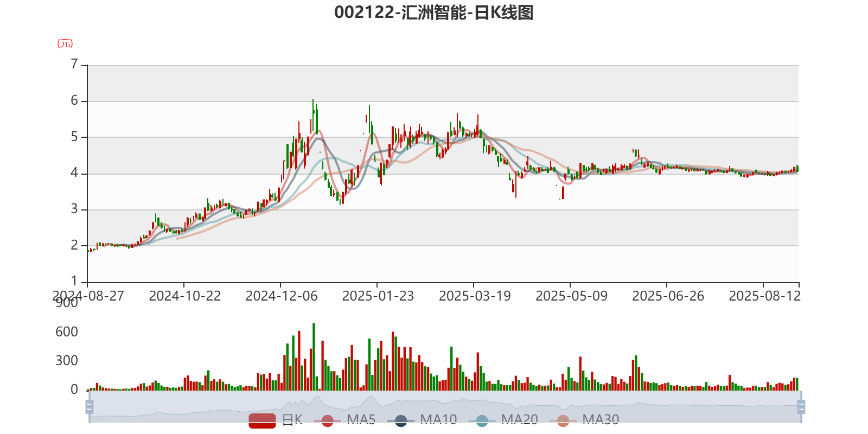
Task: Click the price axis label 7
Action: tap(74, 65)
